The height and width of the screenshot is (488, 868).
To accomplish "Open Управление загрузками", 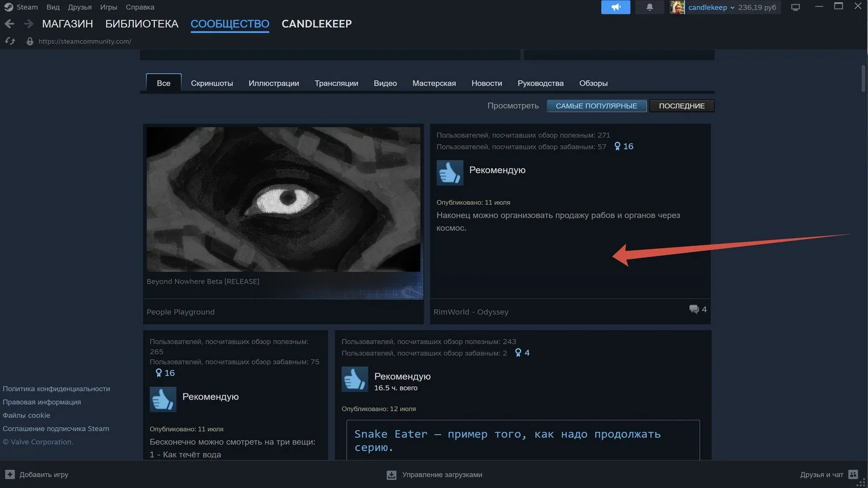I will click(x=435, y=475).
